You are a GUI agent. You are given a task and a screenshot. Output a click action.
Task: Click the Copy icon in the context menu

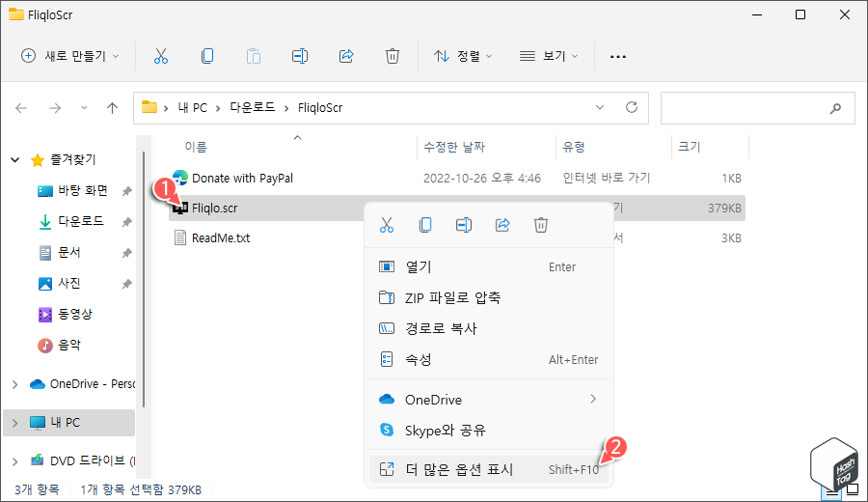425,225
